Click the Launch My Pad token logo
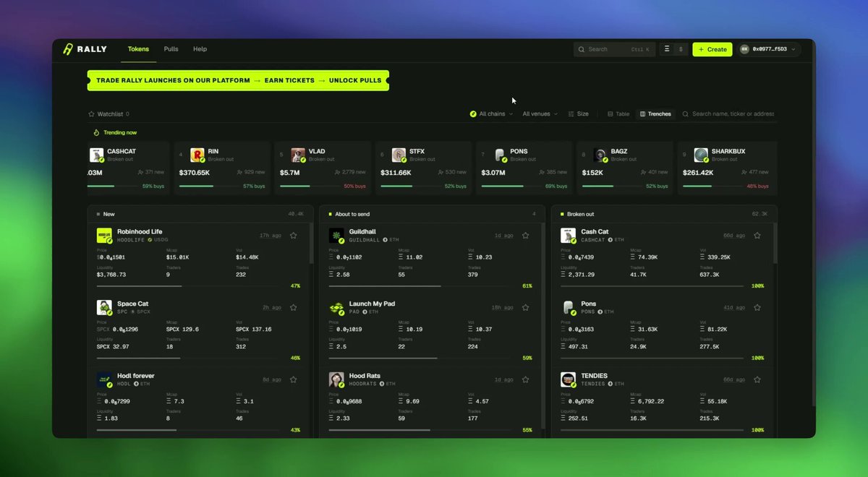This screenshot has height=477, width=868. click(x=336, y=308)
